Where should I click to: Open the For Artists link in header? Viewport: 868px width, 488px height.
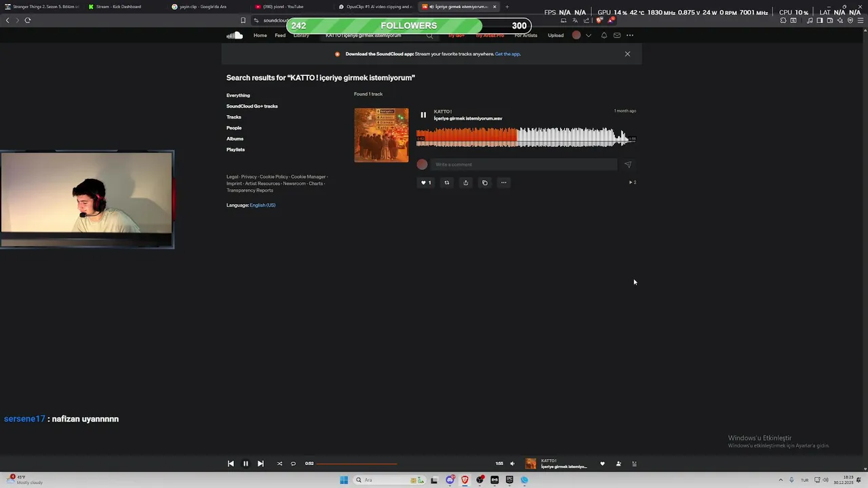click(x=526, y=35)
